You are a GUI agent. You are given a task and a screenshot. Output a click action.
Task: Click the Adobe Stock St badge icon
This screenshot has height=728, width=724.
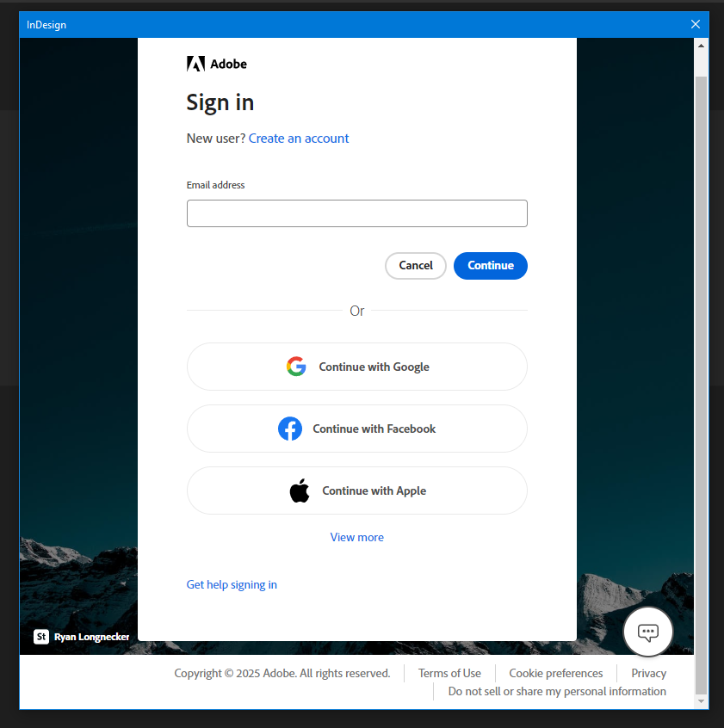[40, 637]
